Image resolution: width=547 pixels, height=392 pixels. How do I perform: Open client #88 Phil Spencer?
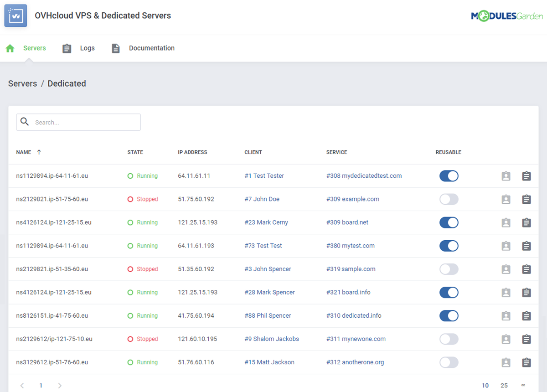[268, 315]
